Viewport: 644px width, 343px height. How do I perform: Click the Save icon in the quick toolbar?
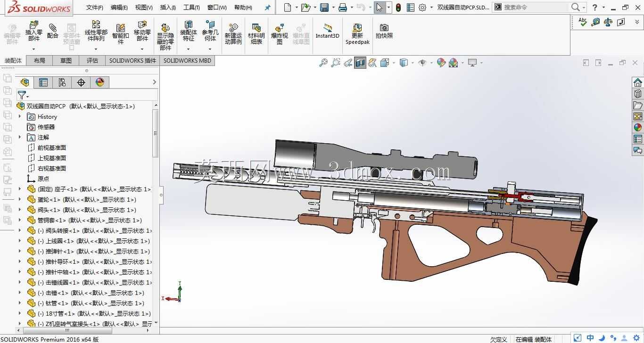click(324, 8)
